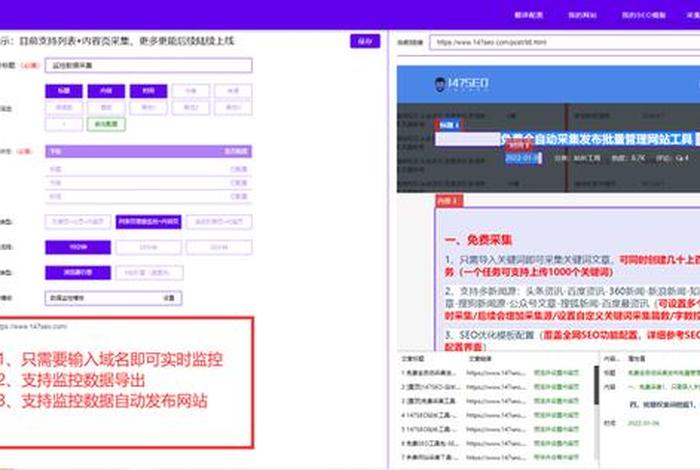Click the purple 字段 table header bar

(148, 151)
